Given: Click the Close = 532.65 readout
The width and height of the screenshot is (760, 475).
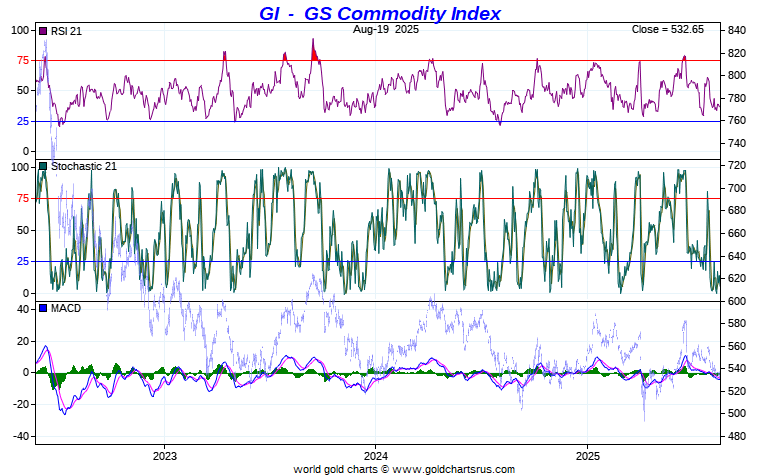Looking at the screenshot, I should coord(667,29).
